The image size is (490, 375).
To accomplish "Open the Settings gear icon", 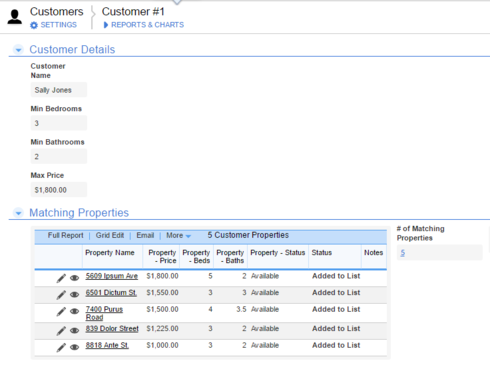I will [x=34, y=25].
